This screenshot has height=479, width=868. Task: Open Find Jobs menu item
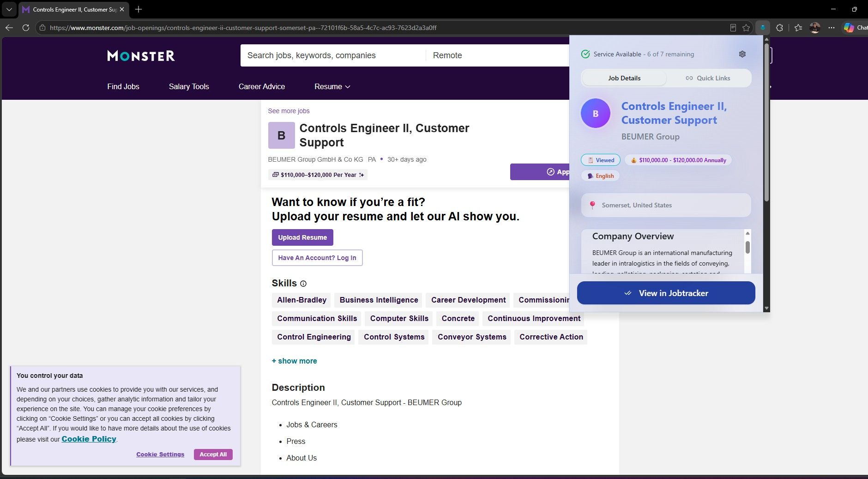[123, 86]
